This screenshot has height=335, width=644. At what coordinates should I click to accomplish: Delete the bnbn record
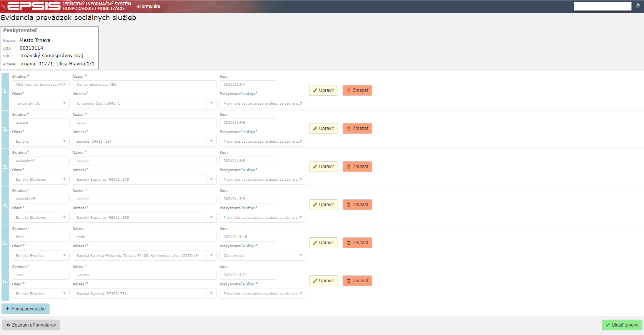point(357,243)
